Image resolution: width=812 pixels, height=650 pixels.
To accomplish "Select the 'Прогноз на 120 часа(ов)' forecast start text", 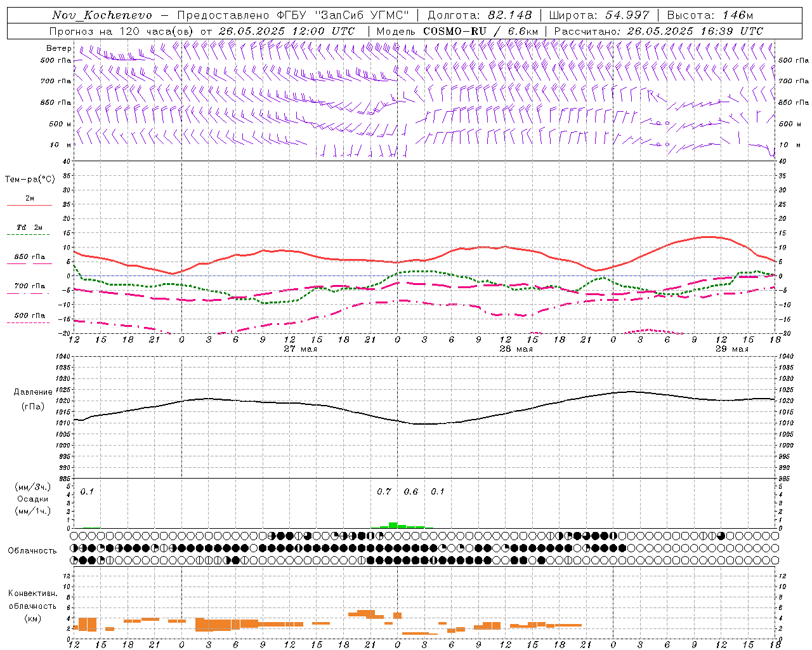I will (122, 31).
